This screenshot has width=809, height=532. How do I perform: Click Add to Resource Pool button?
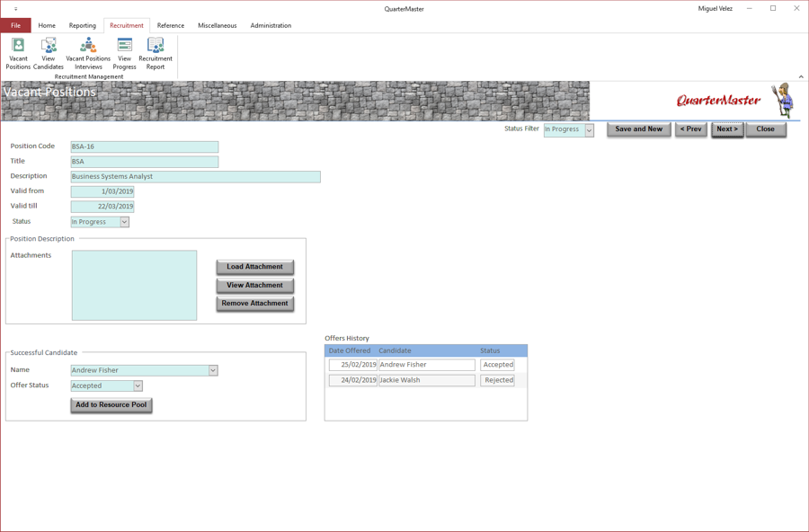coord(111,405)
